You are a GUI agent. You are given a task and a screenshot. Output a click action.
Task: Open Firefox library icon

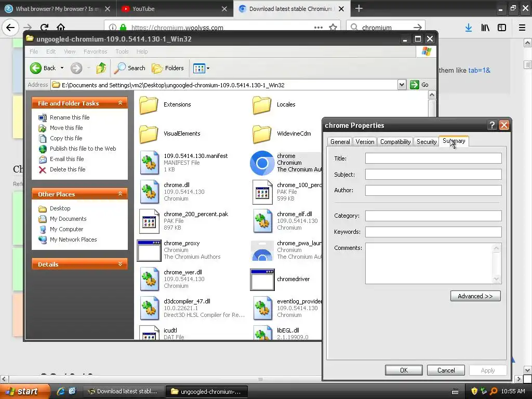click(x=485, y=28)
